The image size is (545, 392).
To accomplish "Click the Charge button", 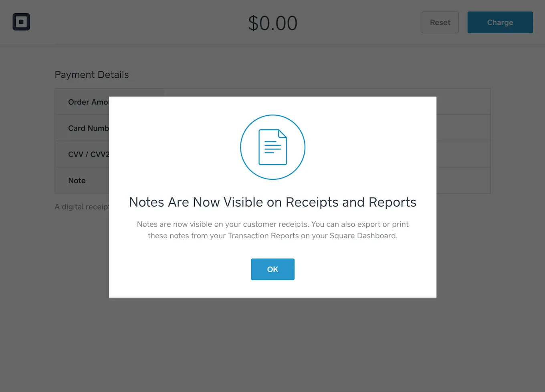I will (500, 22).
